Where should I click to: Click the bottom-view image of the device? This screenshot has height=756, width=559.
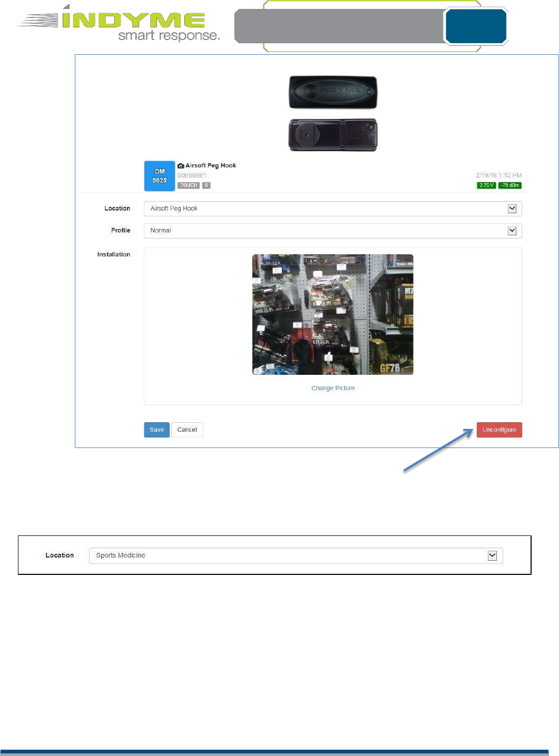tap(333, 135)
